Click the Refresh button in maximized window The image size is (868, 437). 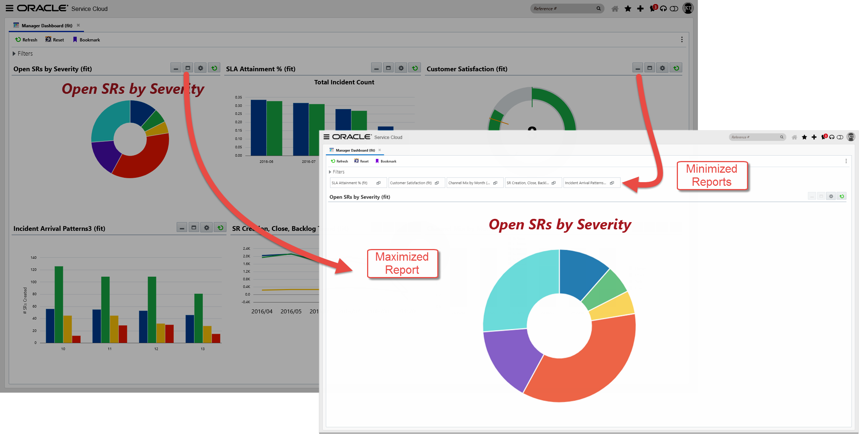(x=339, y=161)
